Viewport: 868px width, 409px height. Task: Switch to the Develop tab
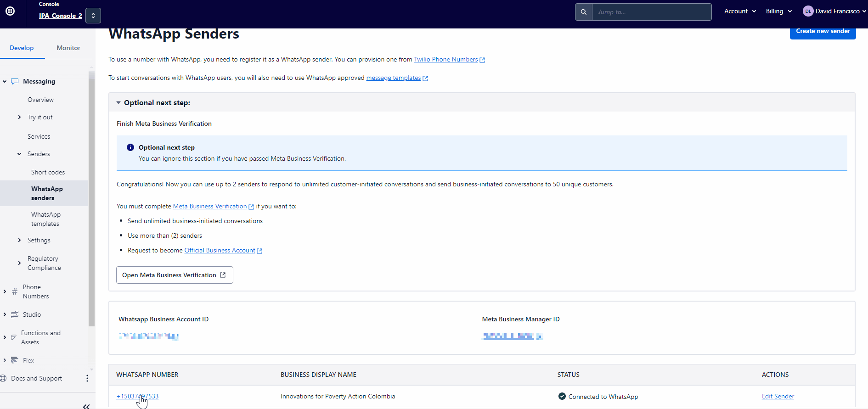(22, 48)
